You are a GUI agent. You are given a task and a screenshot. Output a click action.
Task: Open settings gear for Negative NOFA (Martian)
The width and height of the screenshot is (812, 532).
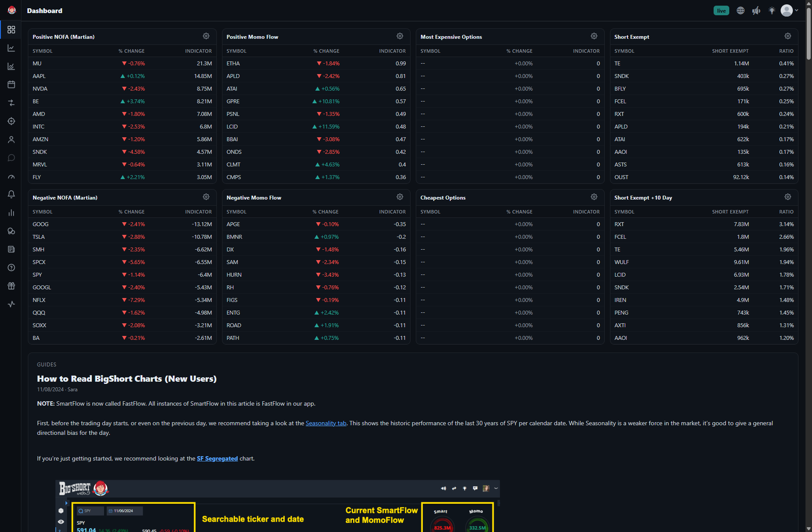pos(206,197)
